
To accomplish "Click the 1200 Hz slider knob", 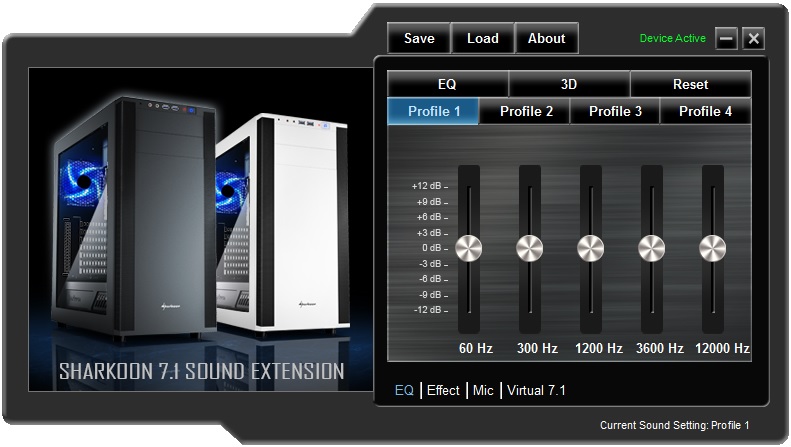I will [591, 248].
